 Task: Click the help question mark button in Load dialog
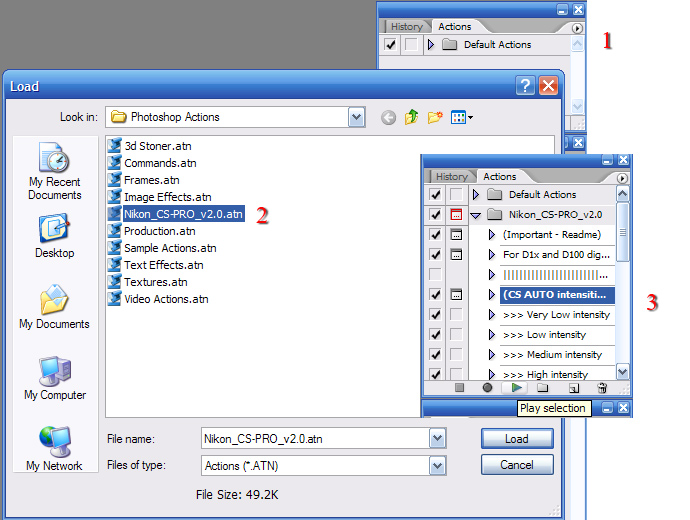(x=525, y=85)
